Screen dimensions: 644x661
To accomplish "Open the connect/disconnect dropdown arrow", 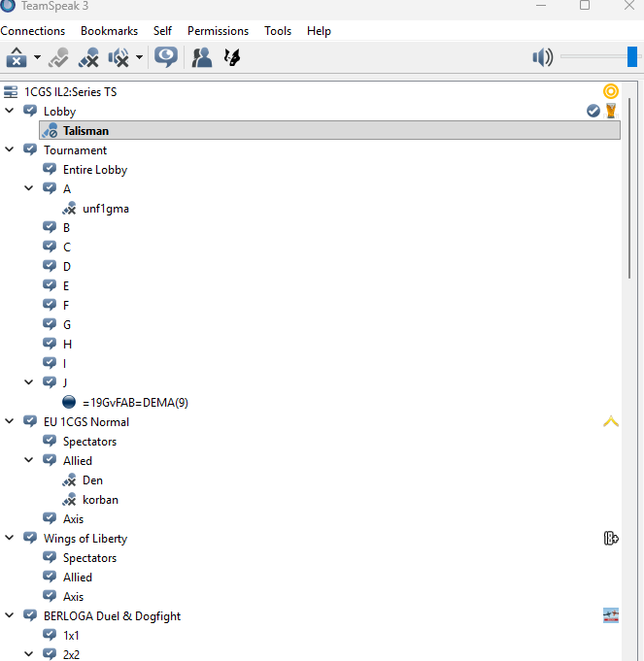I will (37, 57).
